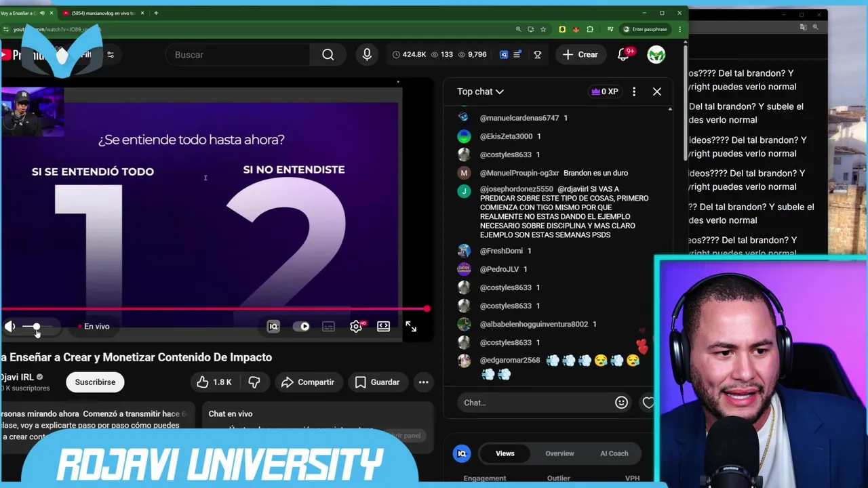This screenshot has height=488, width=868.
Task: Select the vidIQ Overview tab
Action: pos(559,453)
